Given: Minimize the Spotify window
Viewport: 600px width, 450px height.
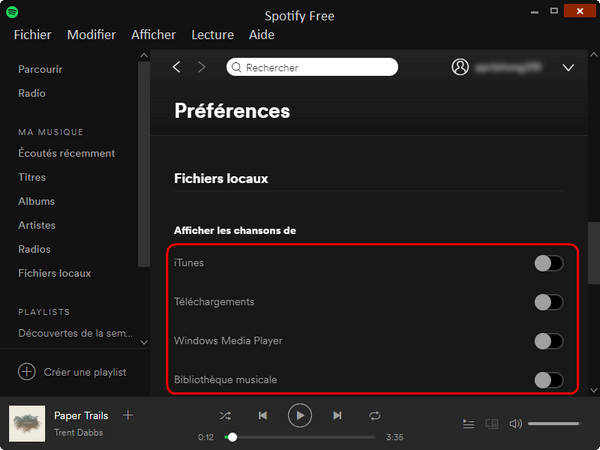Looking at the screenshot, I should coord(535,11).
